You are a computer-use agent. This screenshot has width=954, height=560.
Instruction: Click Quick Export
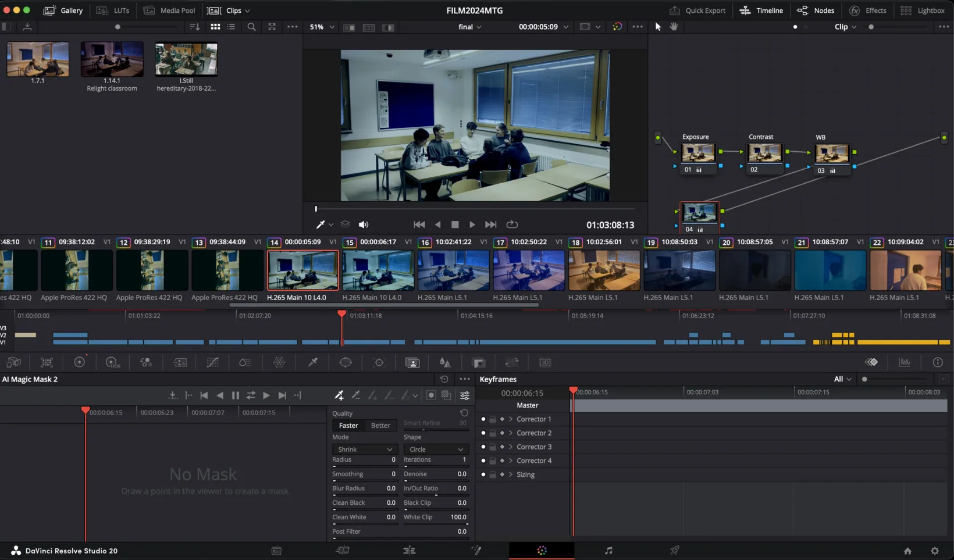click(x=697, y=10)
